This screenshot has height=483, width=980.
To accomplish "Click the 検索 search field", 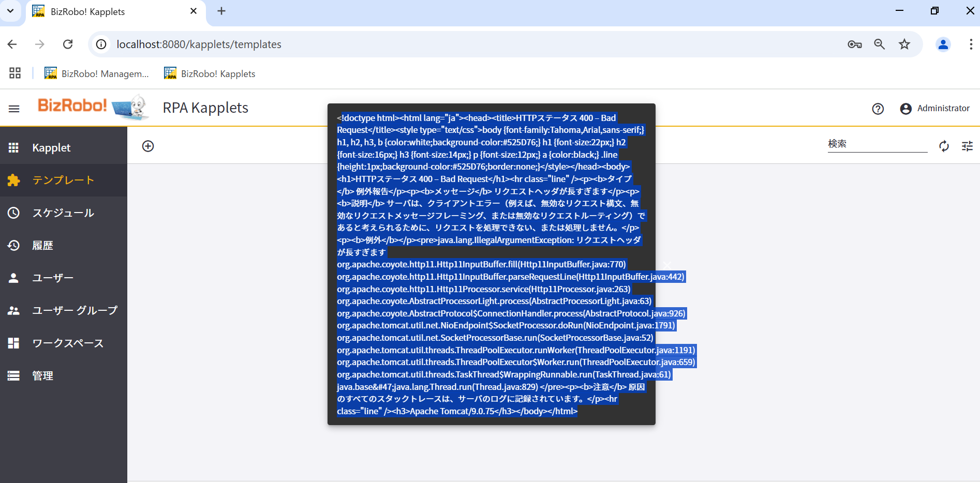I will 877,144.
